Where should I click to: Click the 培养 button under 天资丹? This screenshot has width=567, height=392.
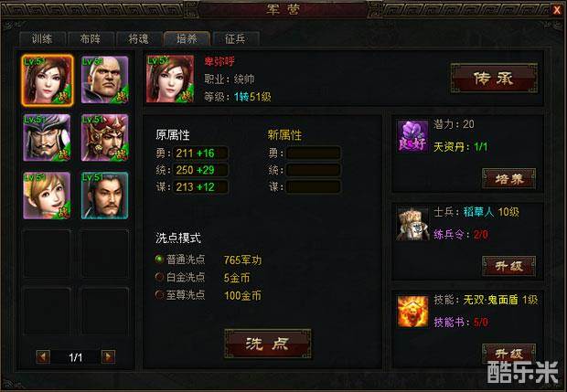click(x=508, y=178)
